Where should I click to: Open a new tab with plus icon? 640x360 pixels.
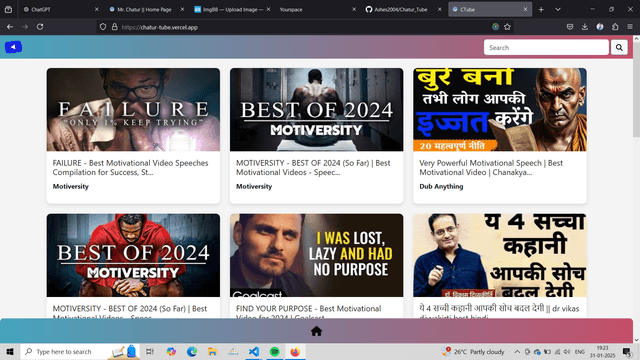pos(541,9)
